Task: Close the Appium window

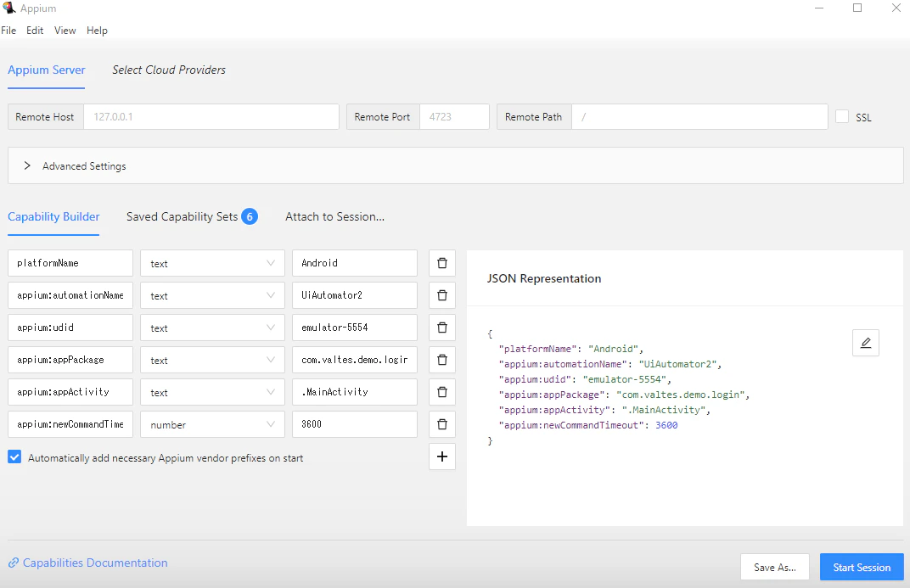Action: pos(896,8)
